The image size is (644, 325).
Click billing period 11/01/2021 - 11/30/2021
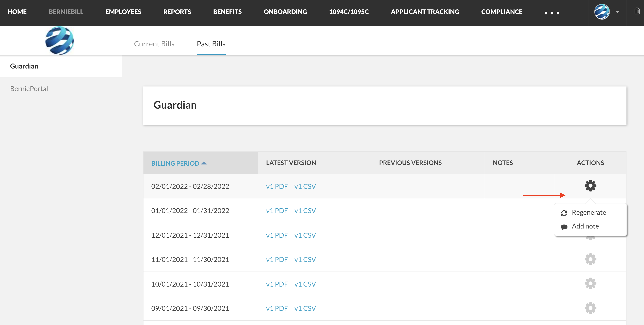pyautogui.click(x=190, y=260)
